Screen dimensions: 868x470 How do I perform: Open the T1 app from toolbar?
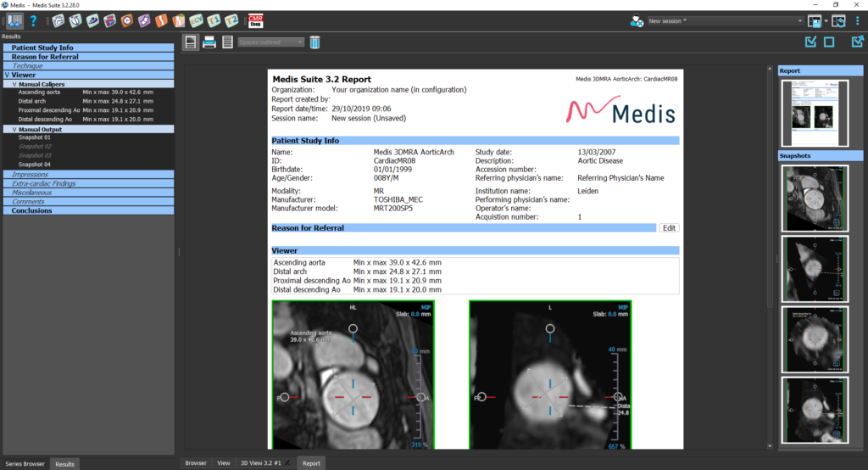tap(213, 20)
